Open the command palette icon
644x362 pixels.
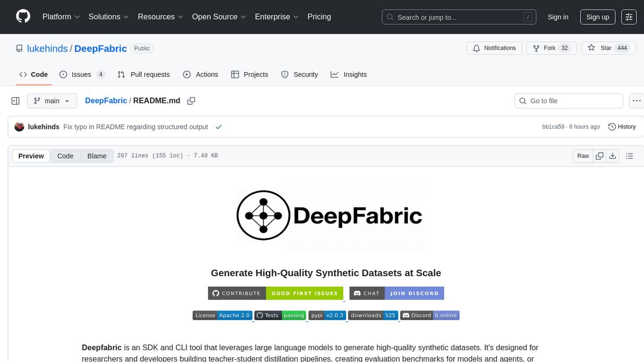pyautogui.click(x=629, y=17)
